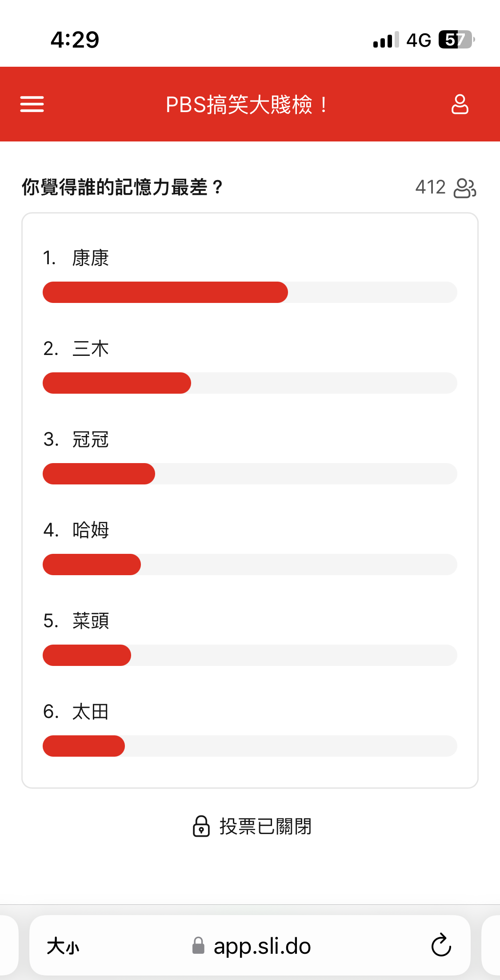The width and height of the screenshot is (500, 980).
Task: Choose poll option 菜頭
Action: tap(91, 621)
